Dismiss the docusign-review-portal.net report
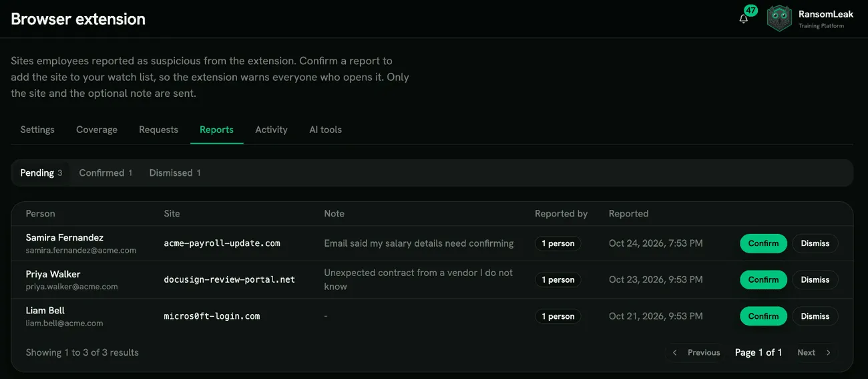This screenshot has height=379, width=868. [x=815, y=279]
